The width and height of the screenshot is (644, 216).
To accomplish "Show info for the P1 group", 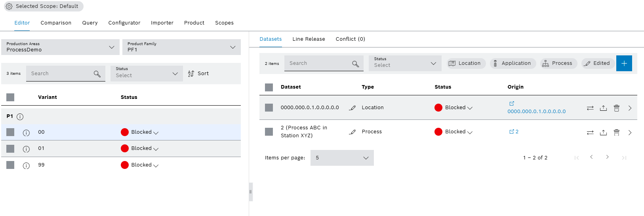I will (20, 117).
